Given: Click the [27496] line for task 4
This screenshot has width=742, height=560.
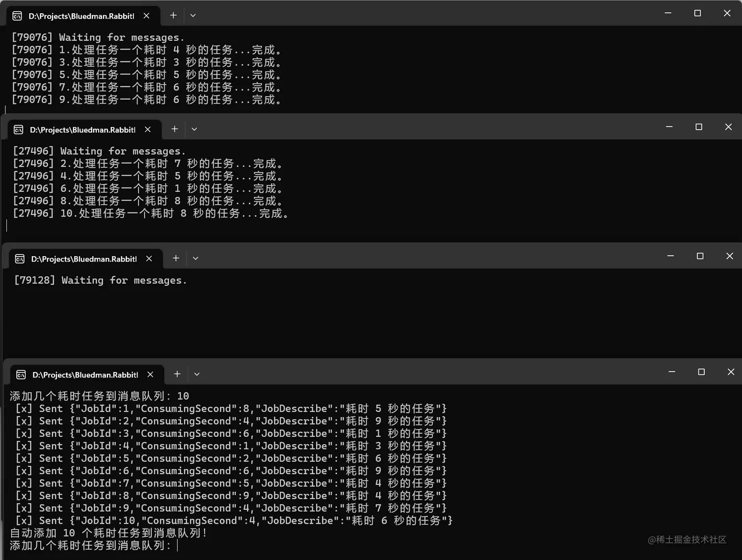Looking at the screenshot, I should tap(148, 176).
